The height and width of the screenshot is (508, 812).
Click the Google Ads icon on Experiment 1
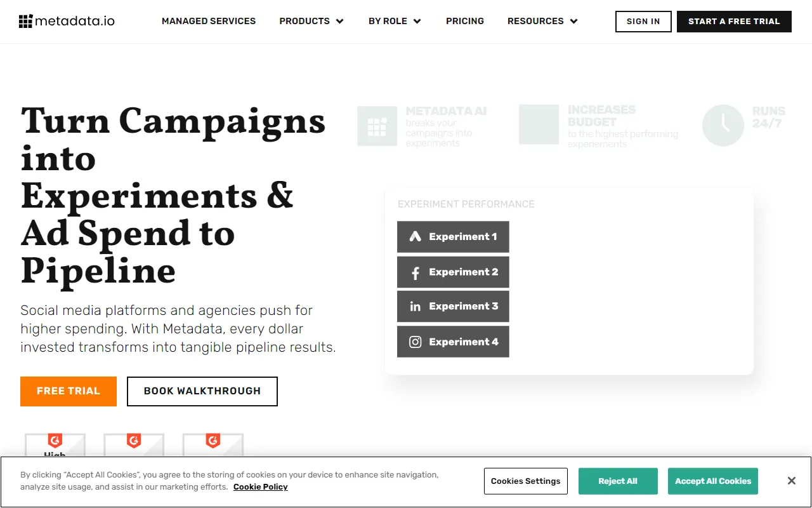[x=416, y=237]
